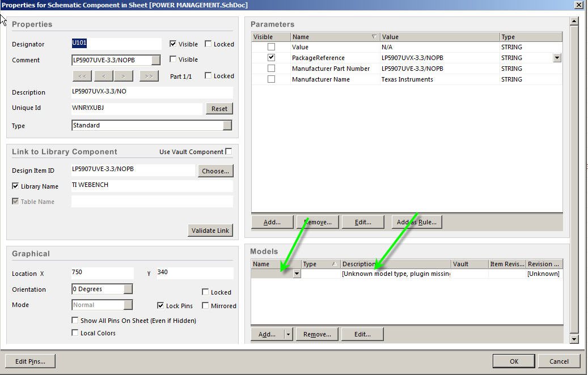Click Choose... for Design Item ID
The height and width of the screenshot is (375, 588).
point(215,171)
